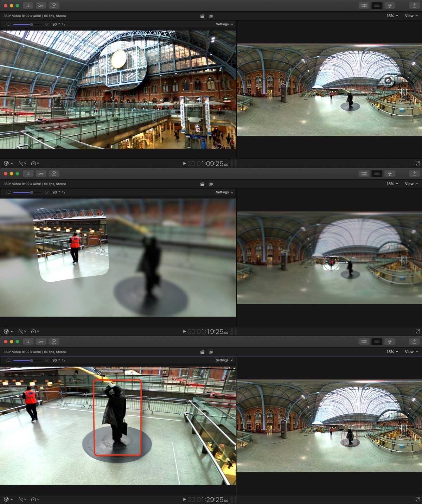Click the import media arrow in the 1:19:25 window
Screen dimensions: 422x504
(x=28, y=174)
